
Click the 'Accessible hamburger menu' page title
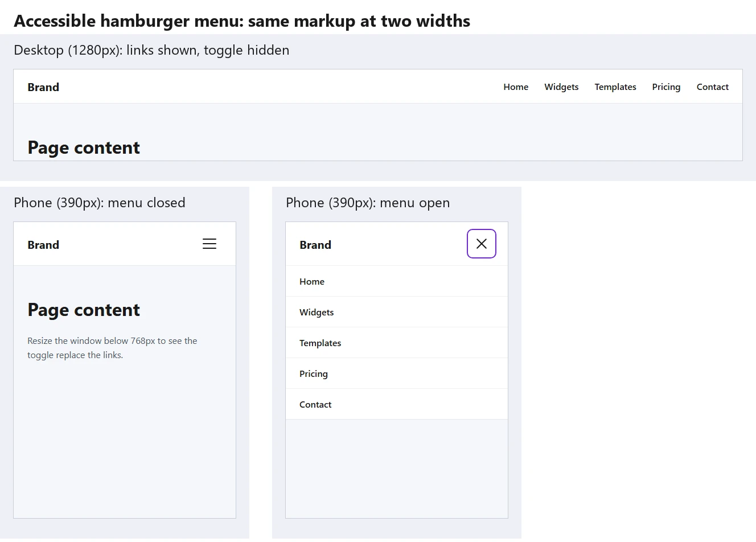pyautogui.click(x=242, y=21)
